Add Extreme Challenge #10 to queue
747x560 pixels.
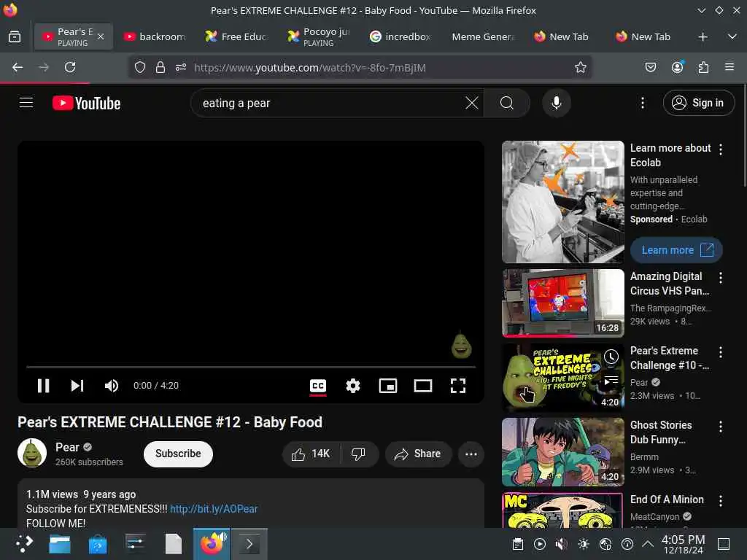(x=611, y=380)
